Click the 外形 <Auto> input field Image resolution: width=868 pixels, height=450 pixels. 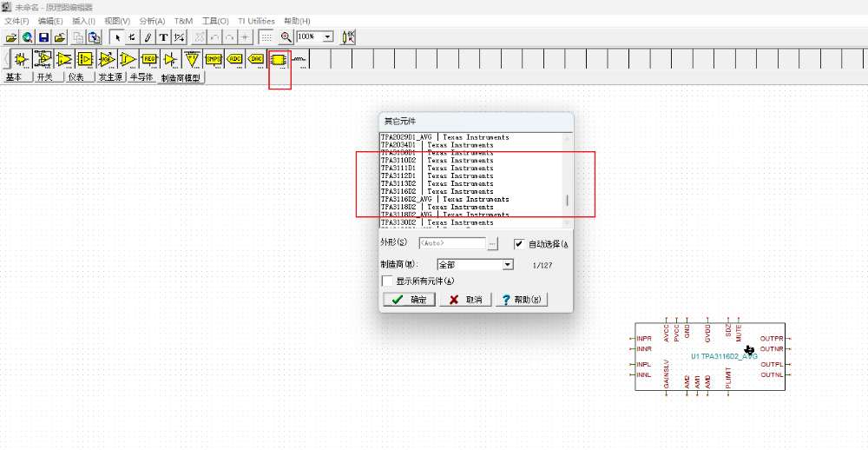pos(452,243)
